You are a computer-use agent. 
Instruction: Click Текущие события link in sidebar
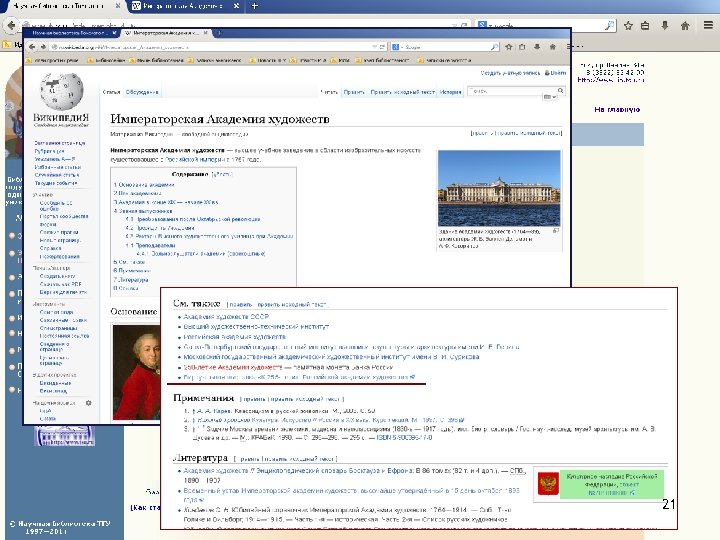point(56,183)
